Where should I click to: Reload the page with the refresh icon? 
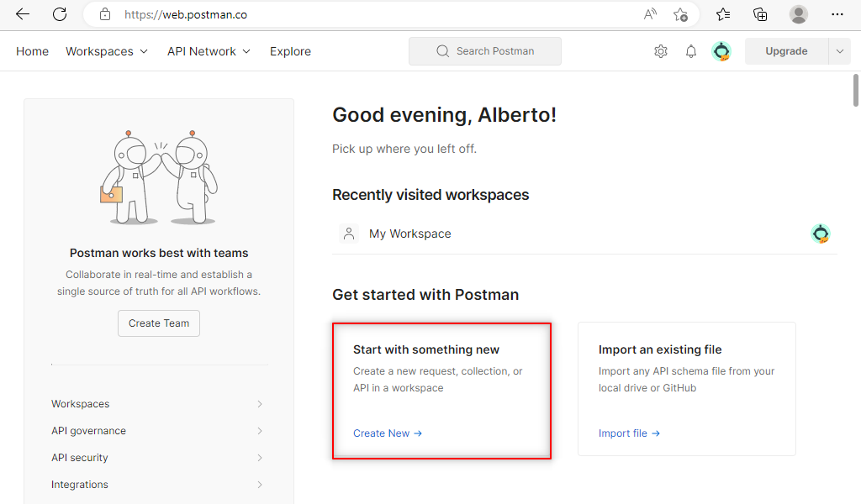tap(60, 14)
